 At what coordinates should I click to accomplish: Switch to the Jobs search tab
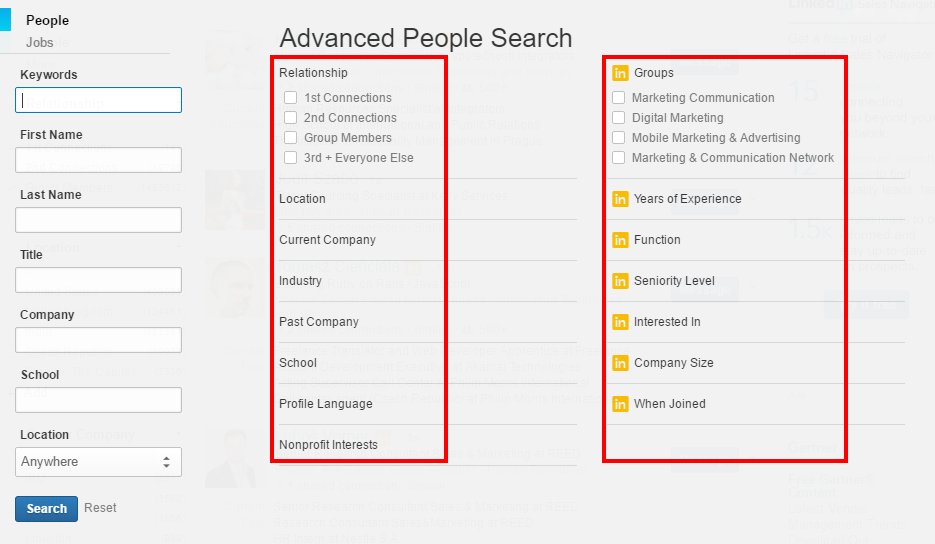(40, 43)
